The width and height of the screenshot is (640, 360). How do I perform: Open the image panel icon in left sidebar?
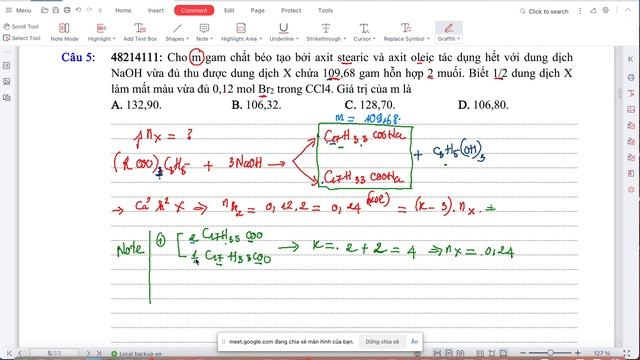pyautogui.click(x=7, y=82)
